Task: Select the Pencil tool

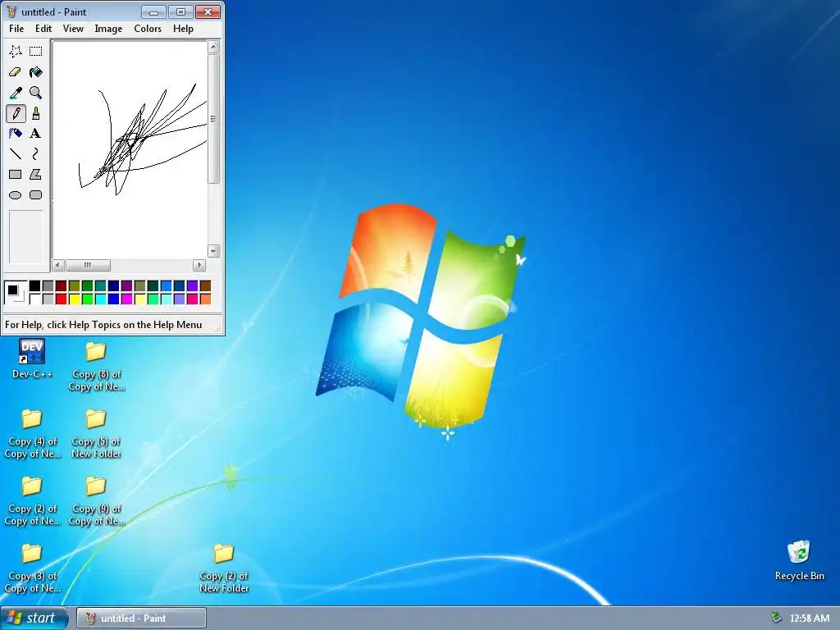Action: [16, 113]
